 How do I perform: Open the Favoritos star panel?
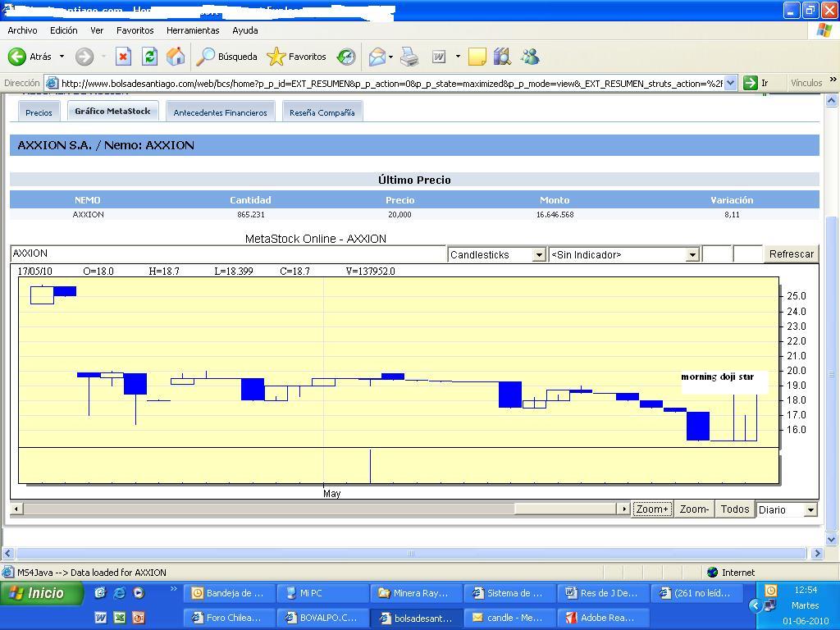[x=276, y=57]
